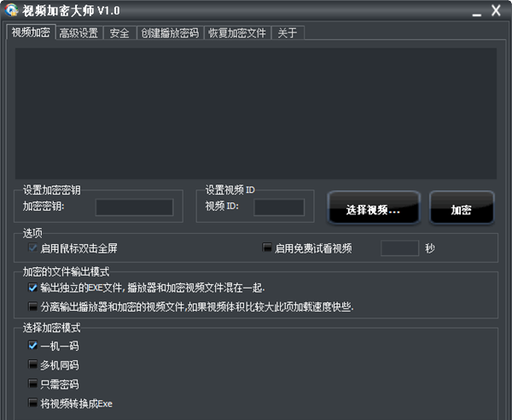512x420 pixels.
Task: Go to the 创建播放密码 tab
Action: pos(170,33)
